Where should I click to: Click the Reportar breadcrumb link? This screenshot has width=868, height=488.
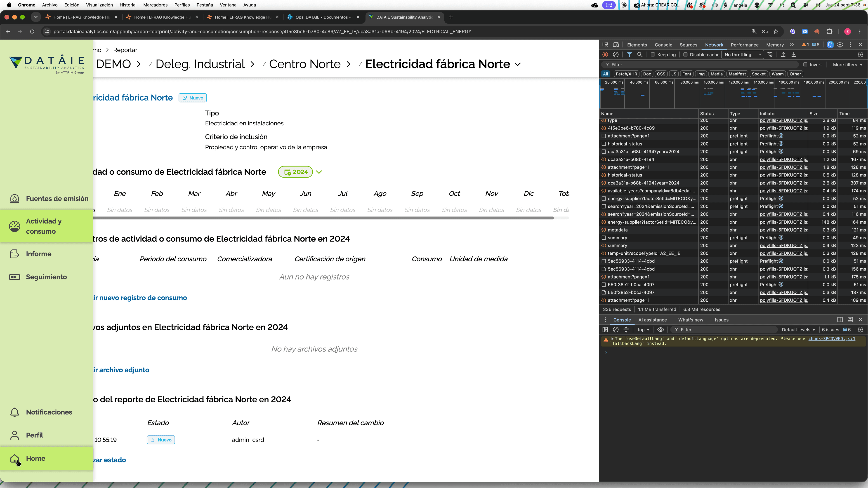point(125,50)
